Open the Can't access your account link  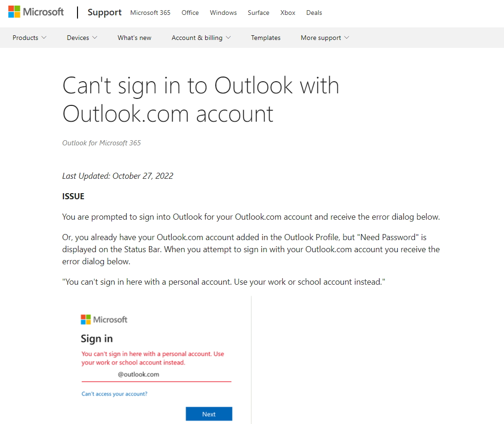click(x=114, y=393)
